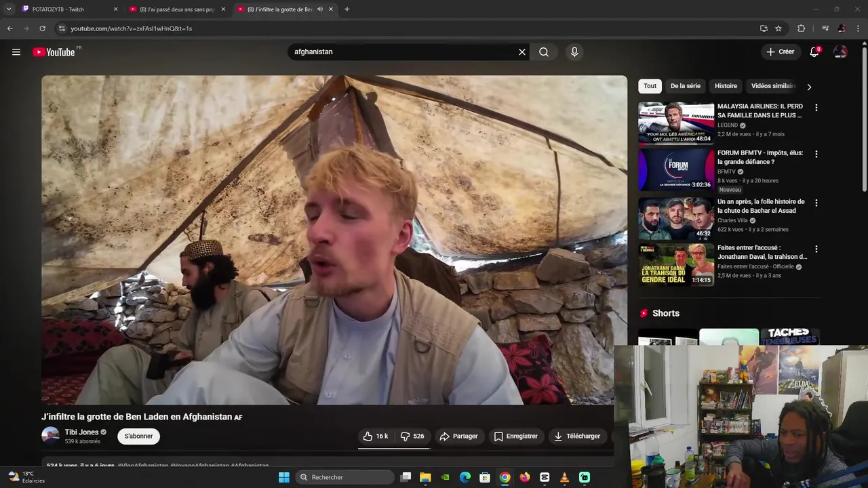The width and height of the screenshot is (868, 488).
Task: Reload the page in Chrome
Action: coord(42,28)
